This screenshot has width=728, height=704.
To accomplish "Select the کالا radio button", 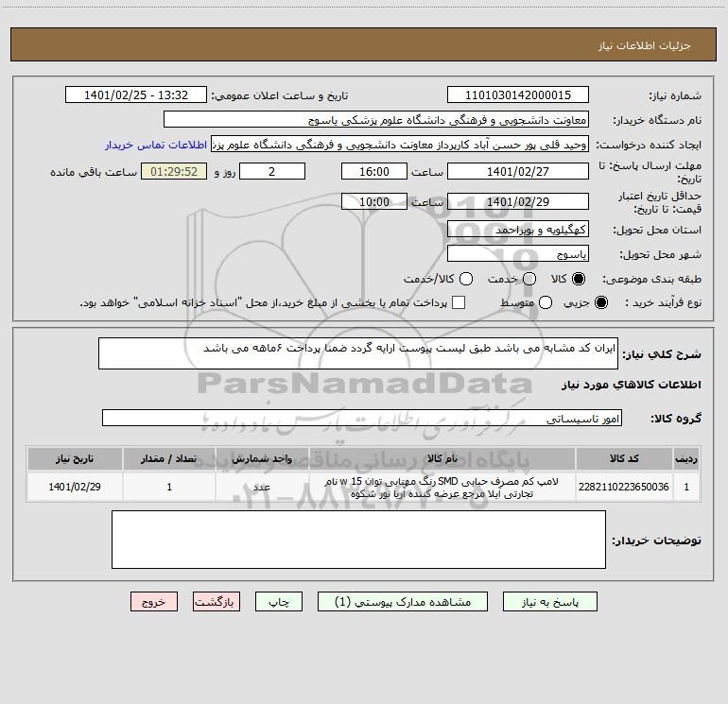I will pos(579,279).
